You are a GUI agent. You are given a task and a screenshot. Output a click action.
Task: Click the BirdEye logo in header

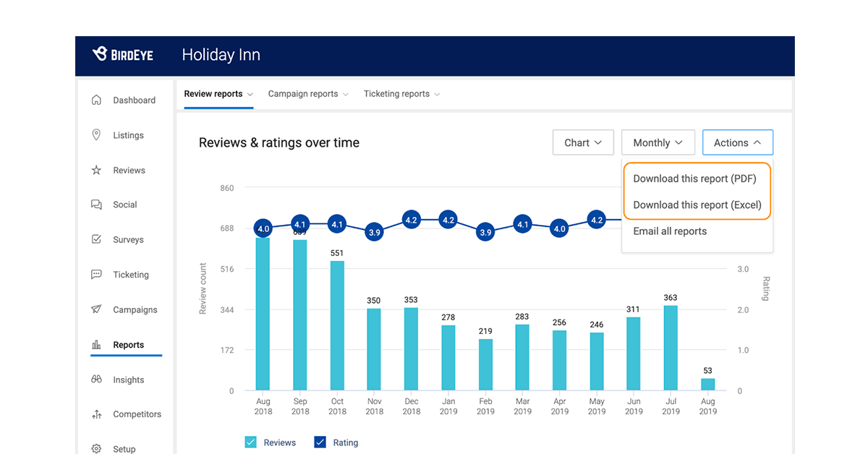123,54
